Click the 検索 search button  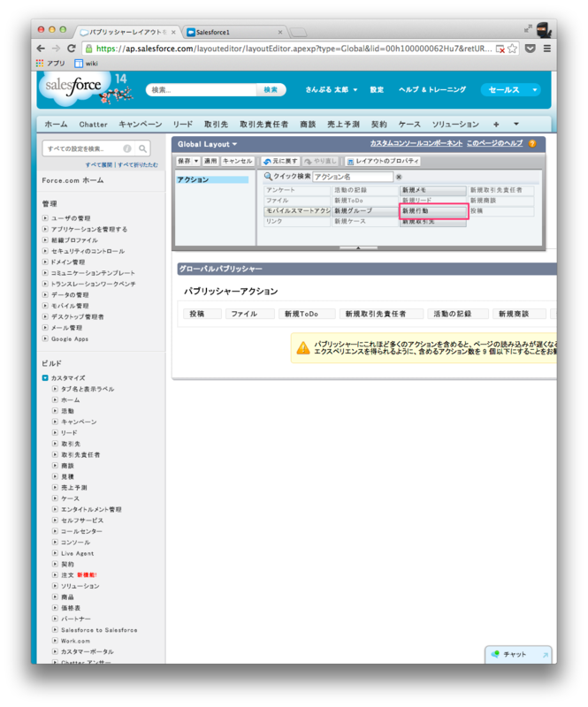pos(271,90)
